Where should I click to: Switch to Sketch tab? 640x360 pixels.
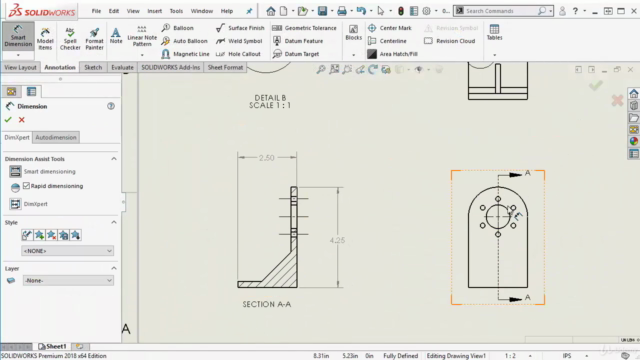click(93, 67)
